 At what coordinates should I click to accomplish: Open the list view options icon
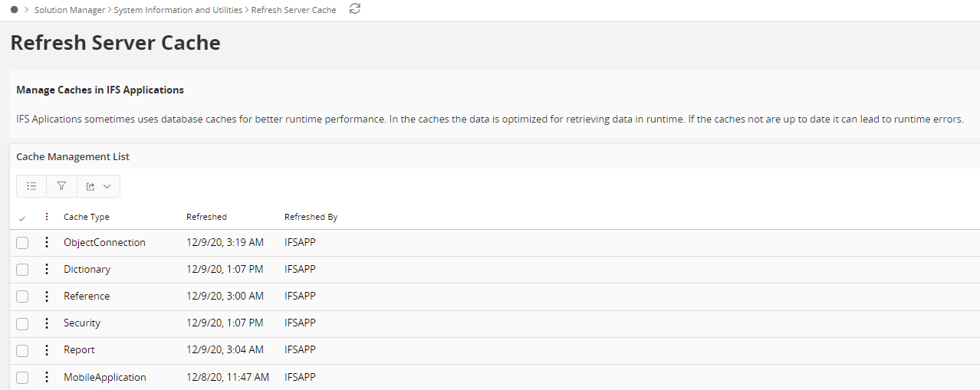point(31,186)
